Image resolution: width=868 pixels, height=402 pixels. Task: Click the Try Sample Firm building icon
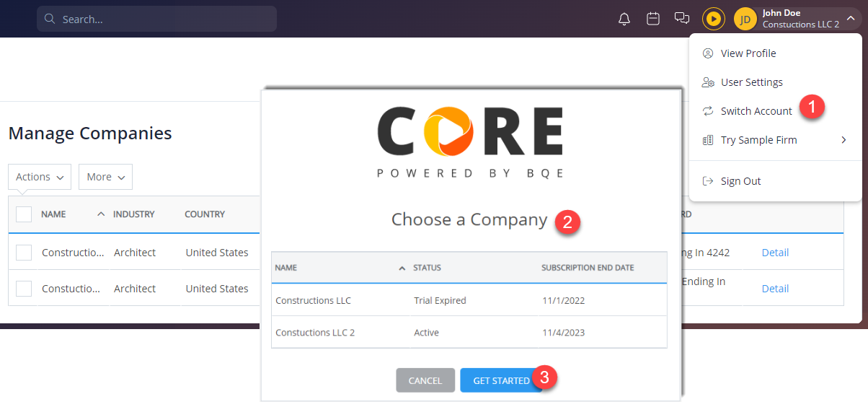coord(708,140)
